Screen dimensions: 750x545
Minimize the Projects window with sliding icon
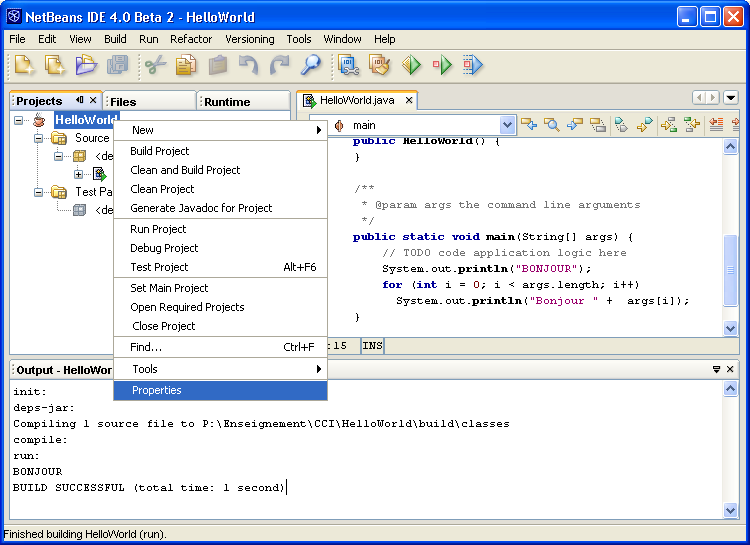(79, 100)
